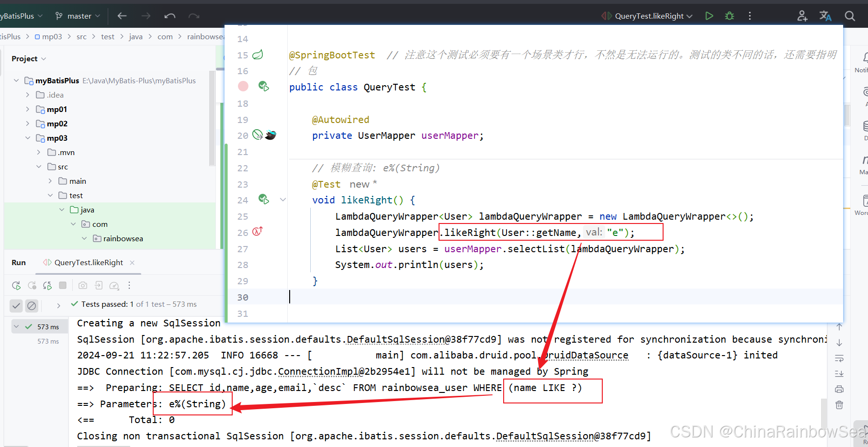This screenshot has height=447, width=868.
Task: Navigate back with the left arrow
Action: click(122, 16)
